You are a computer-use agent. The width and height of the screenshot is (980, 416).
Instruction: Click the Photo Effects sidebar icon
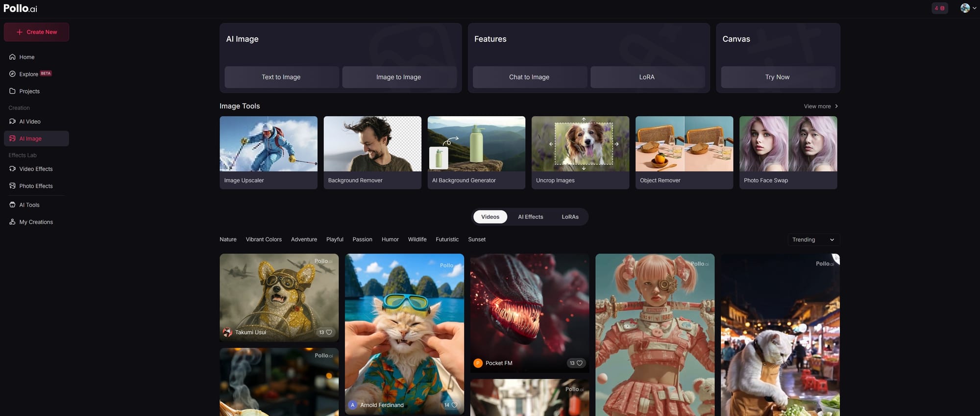tap(12, 186)
